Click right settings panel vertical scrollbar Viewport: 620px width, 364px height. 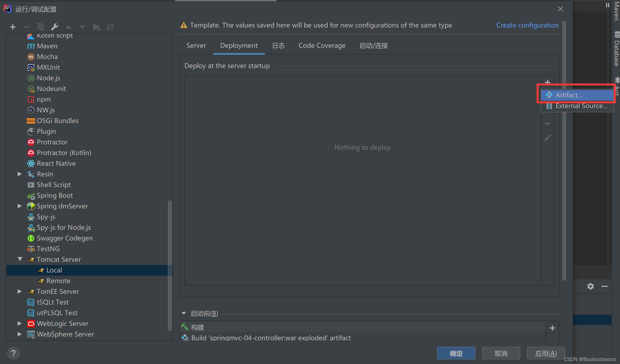tap(564, 151)
